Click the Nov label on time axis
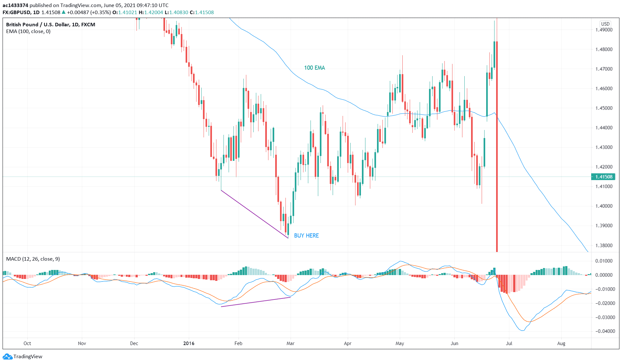The height and width of the screenshot is (364, 622). (82, 343)
